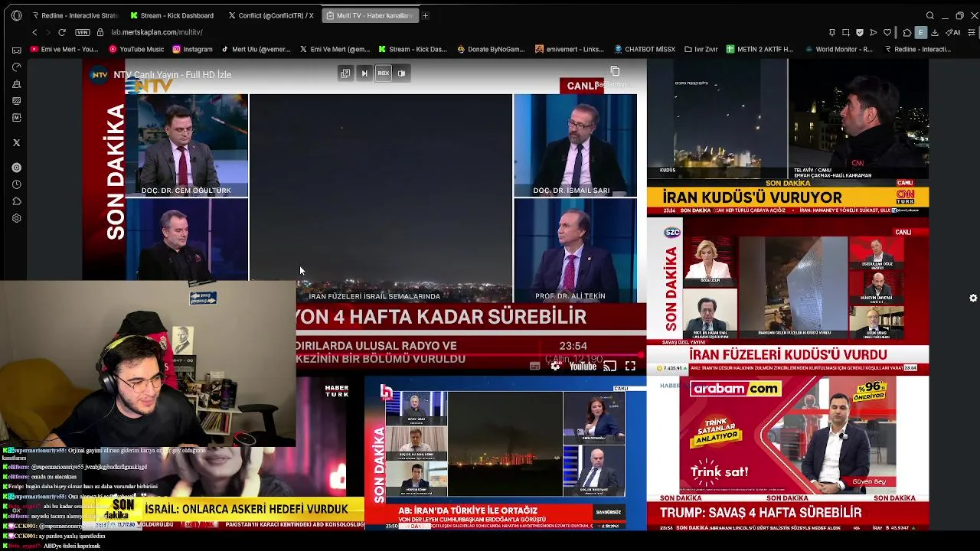Open the emivemert - Links bookmark
The image size is (980, 551).
click(570, 49)
